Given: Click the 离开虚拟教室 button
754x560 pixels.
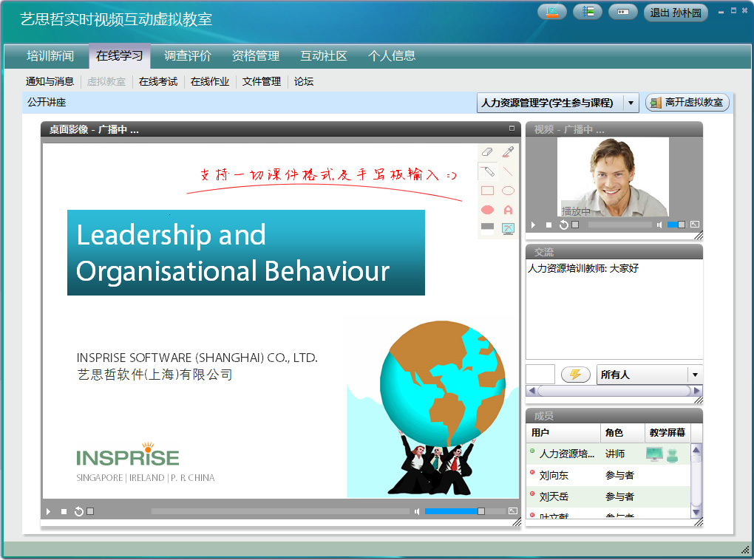Looking at the screenshot, I should pyautogui.click(x=687, y=103).
